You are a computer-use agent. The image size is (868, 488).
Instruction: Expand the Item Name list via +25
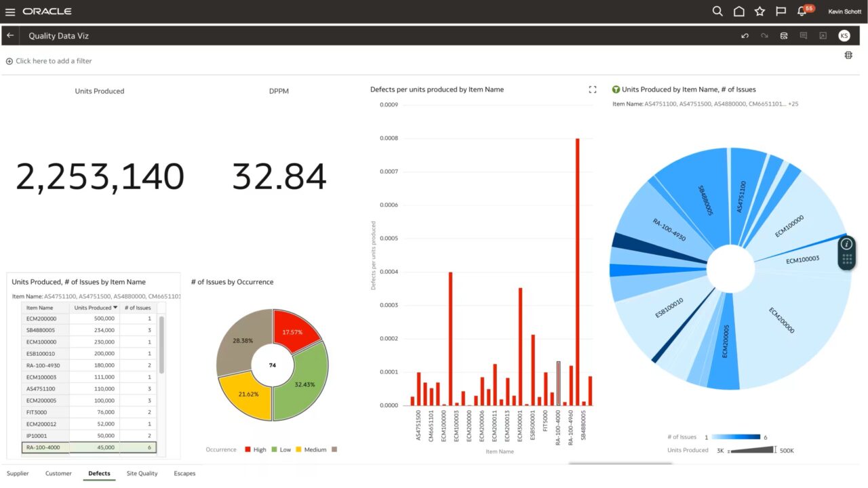[795, 104]
